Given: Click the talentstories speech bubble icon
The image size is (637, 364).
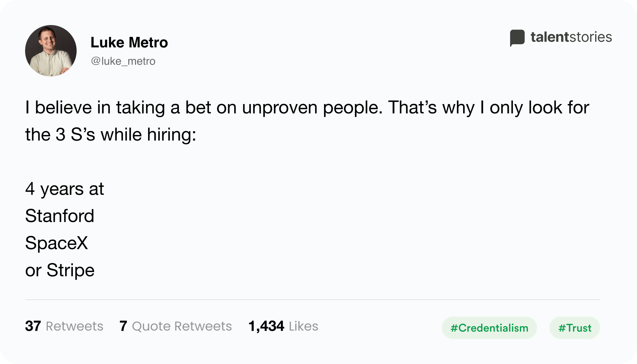Looking at the screenshot, I should 517,38.
